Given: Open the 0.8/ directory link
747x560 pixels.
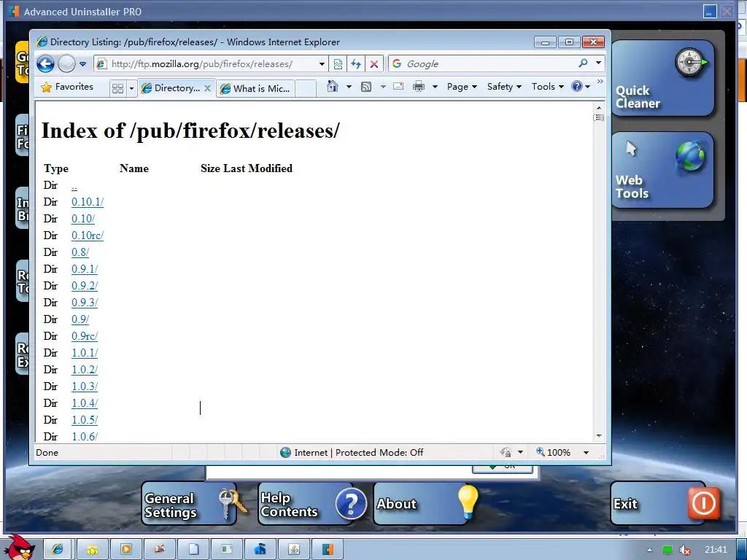Looking at the screenshot, I should point(80,252).
